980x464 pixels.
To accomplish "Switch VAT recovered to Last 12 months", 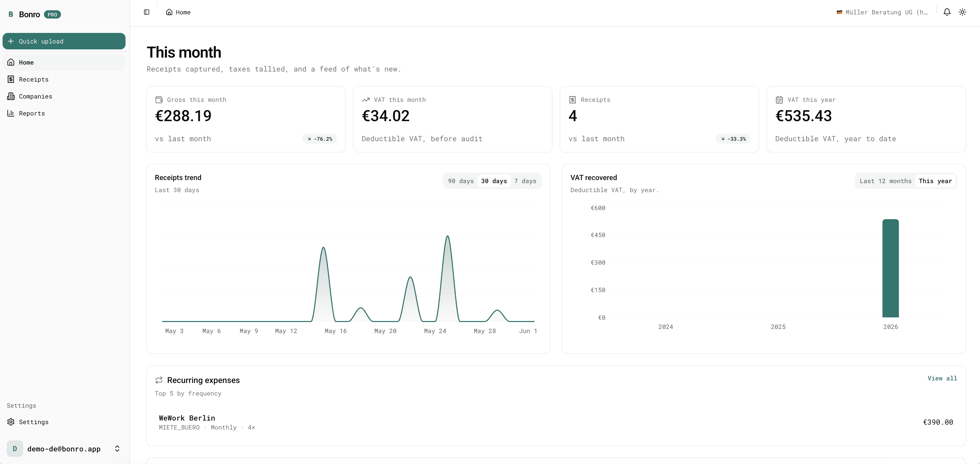I will coord(885,181).
